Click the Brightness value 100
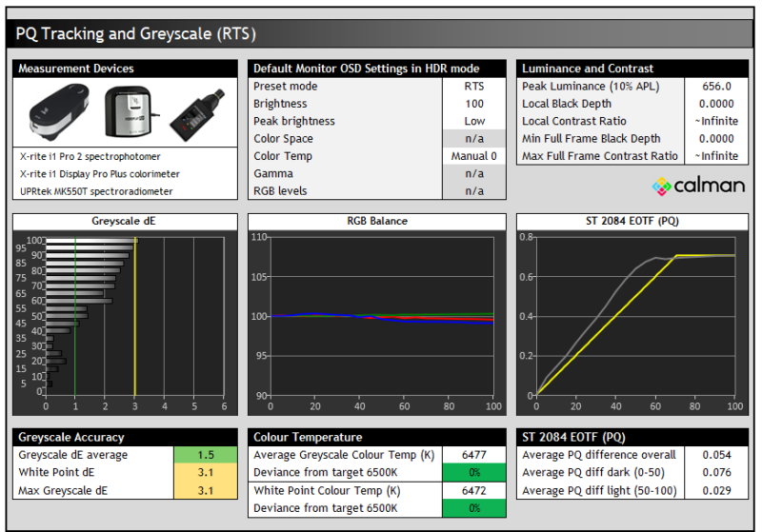 click(473, 104)
